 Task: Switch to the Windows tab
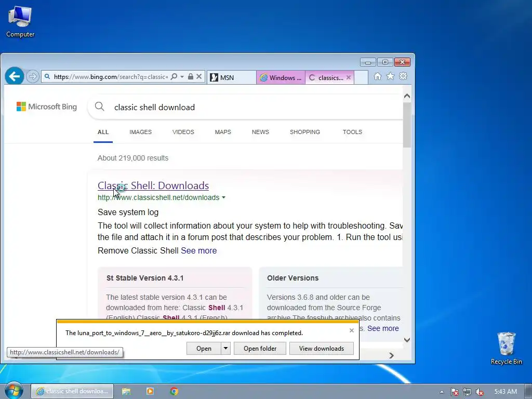281,78
